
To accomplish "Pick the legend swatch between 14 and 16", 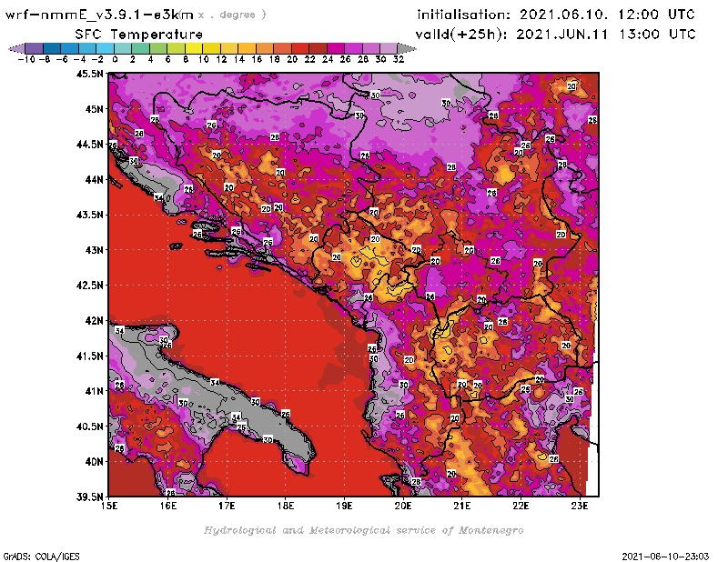I will [x=247, y=49].
